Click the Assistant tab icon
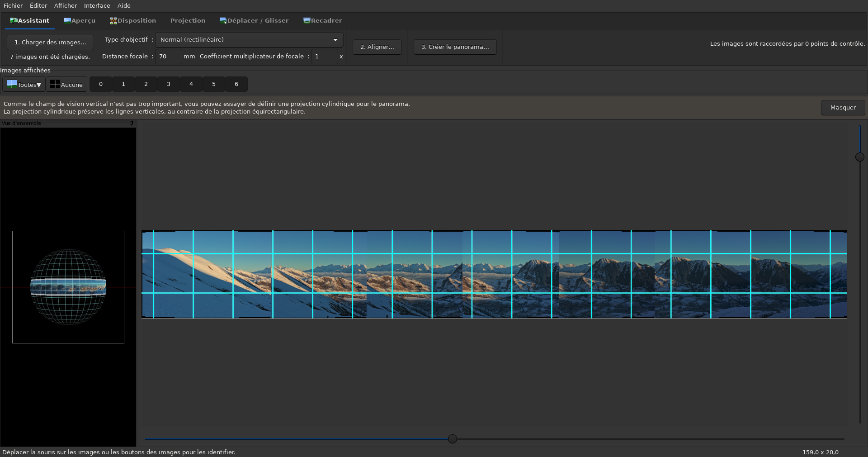The image size is (868, 457). [14, 20]
